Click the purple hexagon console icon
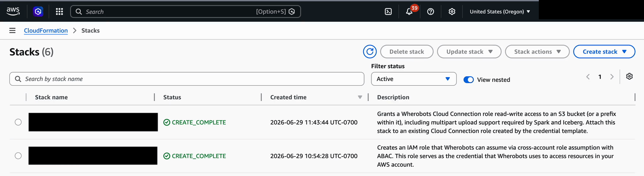 coord(38,12)
